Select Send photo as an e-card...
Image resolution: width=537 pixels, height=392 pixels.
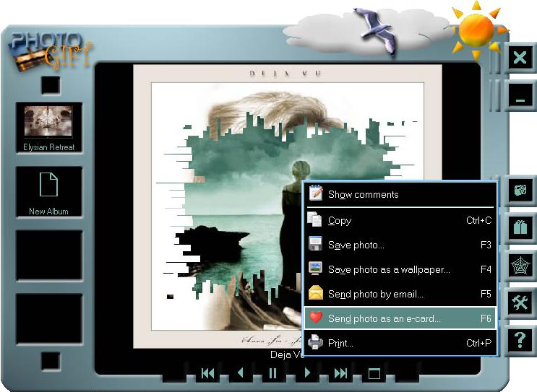point(400,318)
